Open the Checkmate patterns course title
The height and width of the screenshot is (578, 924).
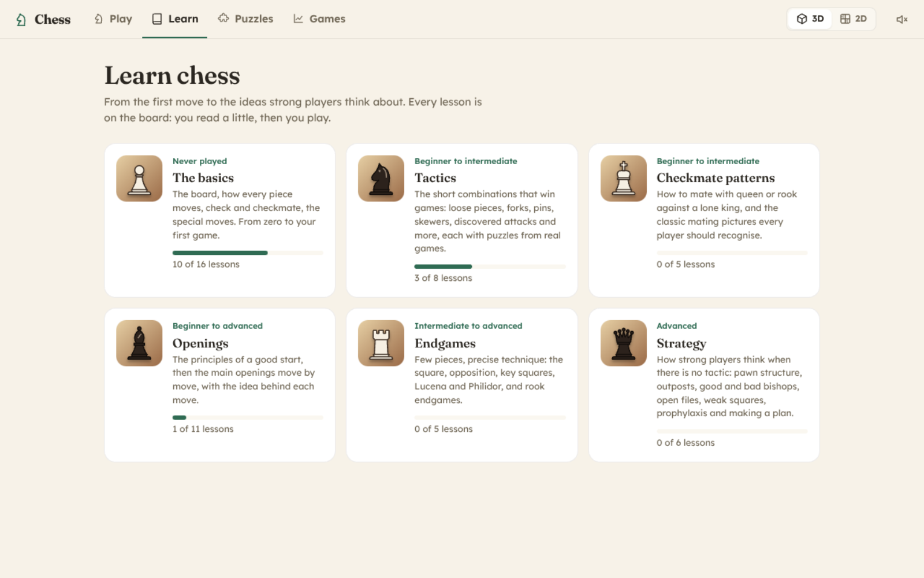(x=716, y=178)
